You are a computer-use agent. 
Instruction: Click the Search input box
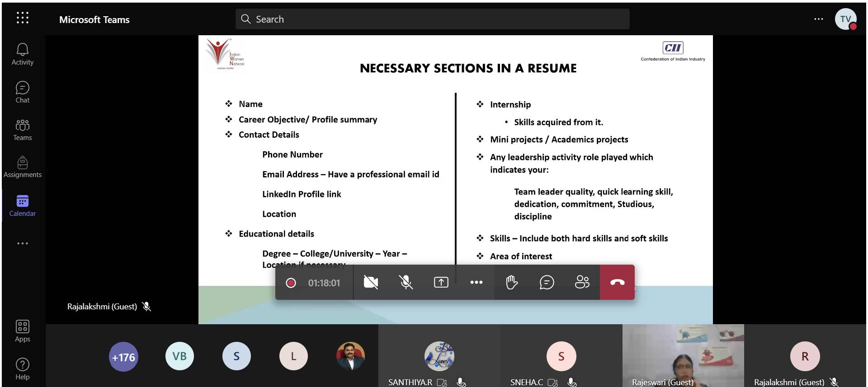point(432,19)
